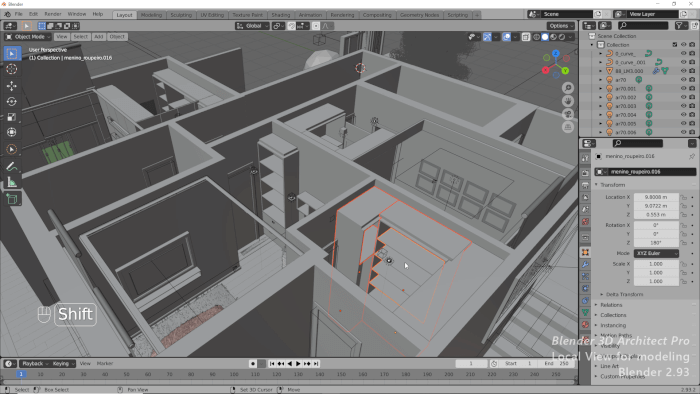This screenshot has width=700, height=394.
Task: Hide ar70.001 using its eye icon
Action: click(x=683, y=88)
